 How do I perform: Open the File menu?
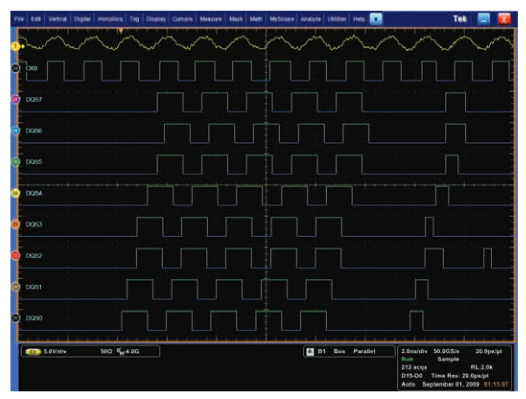pyautogui.click(x=19, y=19)
